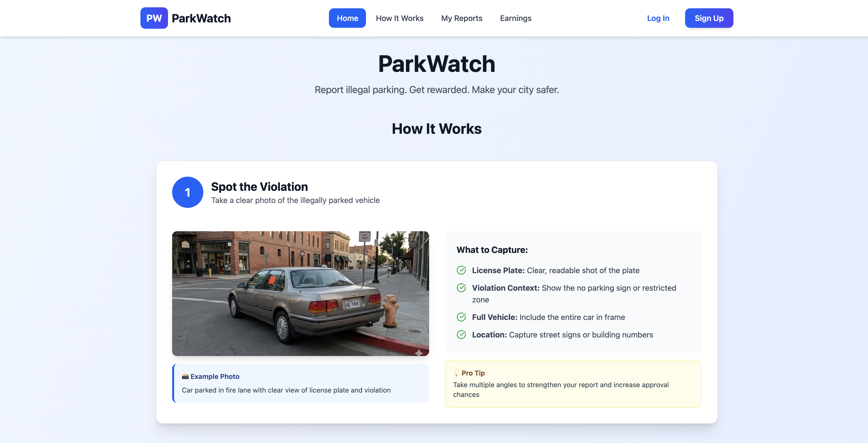Select the Home navigation tab
The height and width of the screenshot is (443, 868).
pyautogui.click(x=347, y=18)
